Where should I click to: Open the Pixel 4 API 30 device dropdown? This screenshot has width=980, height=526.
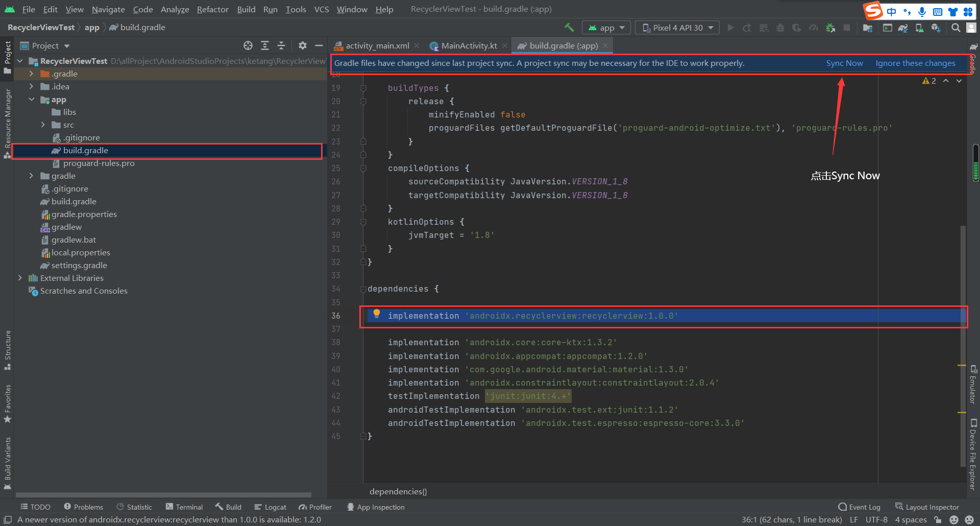(x=677, y=28)
